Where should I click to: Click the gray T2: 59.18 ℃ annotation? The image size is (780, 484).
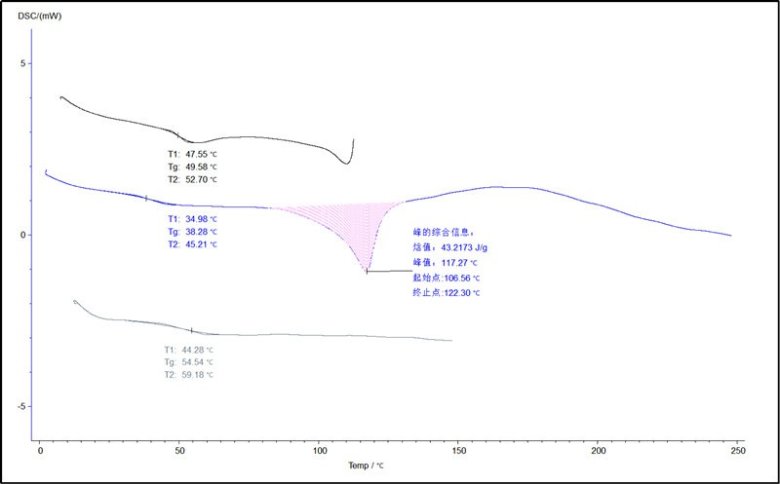[x=189, y=375]
